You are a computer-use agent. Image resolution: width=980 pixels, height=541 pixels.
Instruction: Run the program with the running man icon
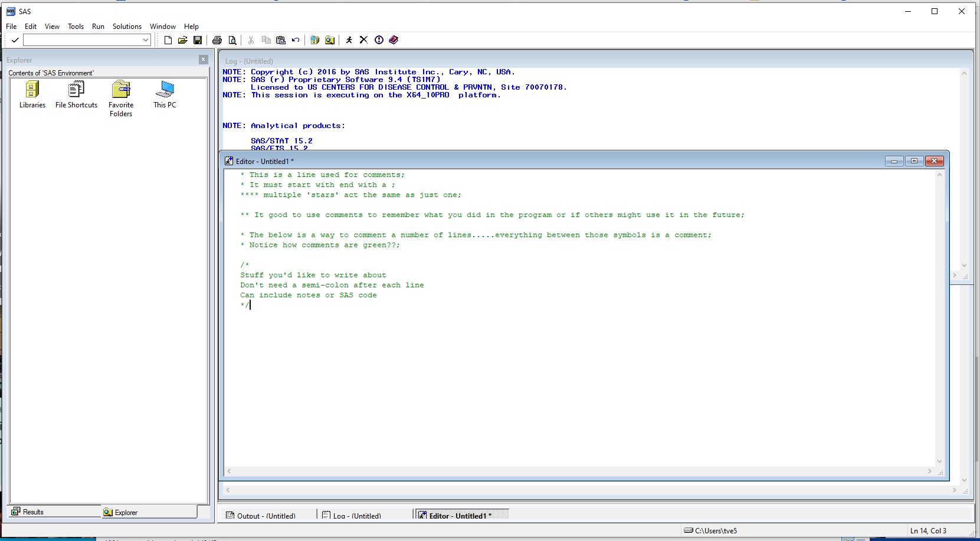click(349, 40)
